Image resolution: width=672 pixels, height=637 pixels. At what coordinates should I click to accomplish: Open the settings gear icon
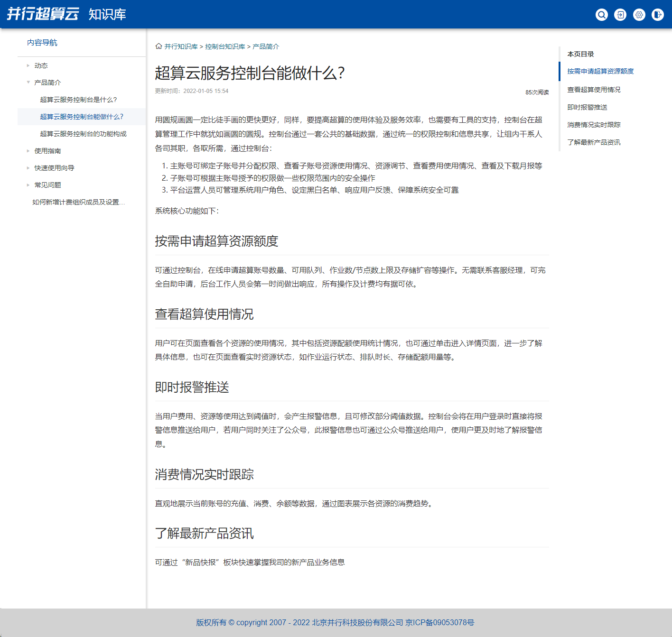pos(639,15)
